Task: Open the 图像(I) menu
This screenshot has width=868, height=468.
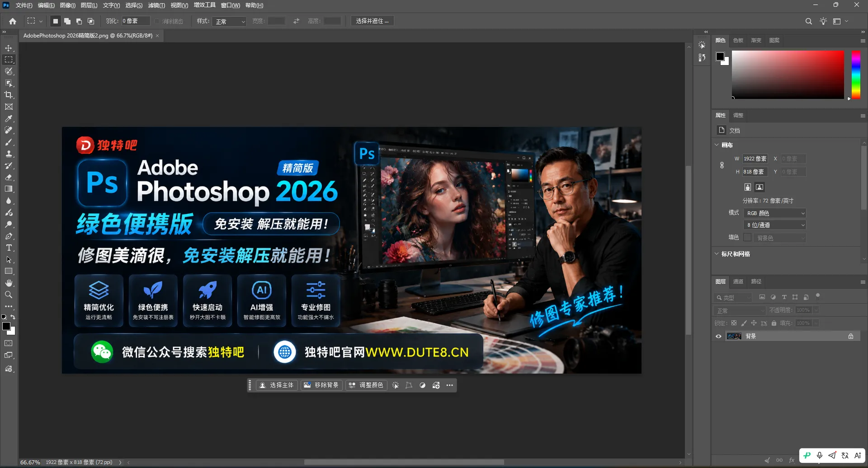Action: tap(68, 5)
